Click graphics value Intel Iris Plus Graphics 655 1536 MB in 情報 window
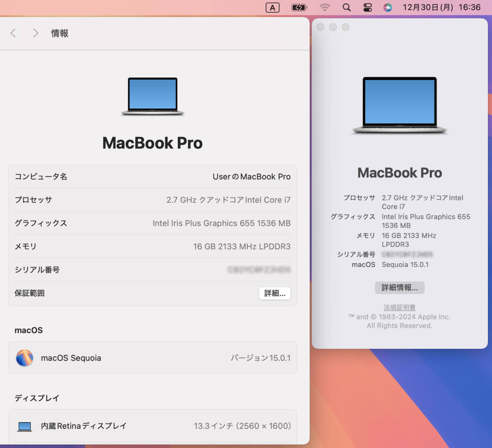Image resolution: width=492 pixels, height=448 pixels. pos(221,223)
